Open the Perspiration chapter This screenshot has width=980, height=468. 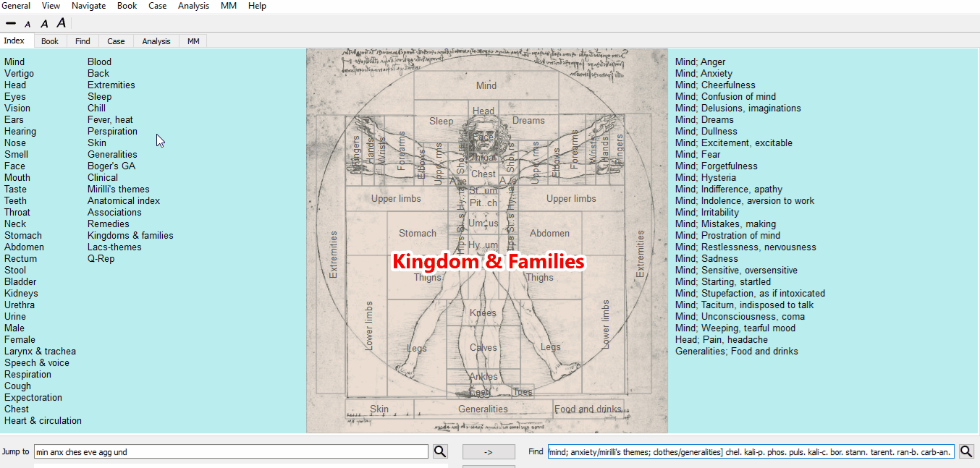click(112, 132)
